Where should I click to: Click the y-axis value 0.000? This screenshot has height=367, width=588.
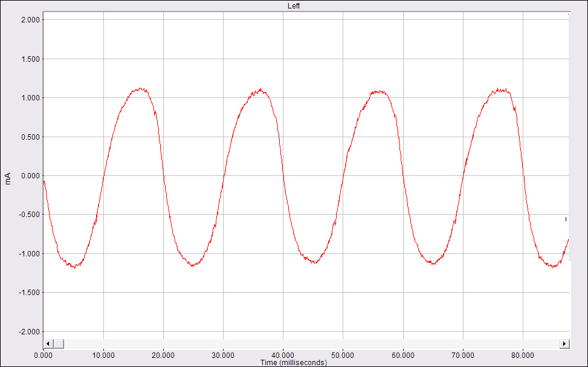click(30, 176)
